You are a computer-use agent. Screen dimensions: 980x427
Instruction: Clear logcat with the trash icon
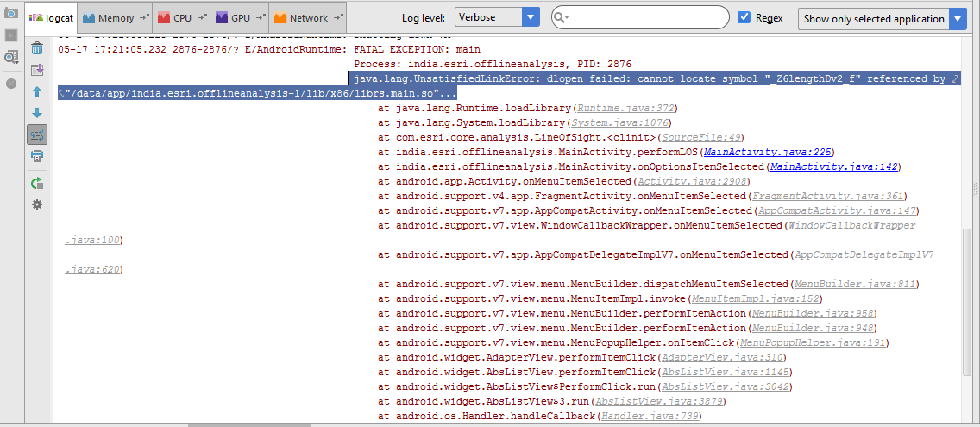click(37, 48)
